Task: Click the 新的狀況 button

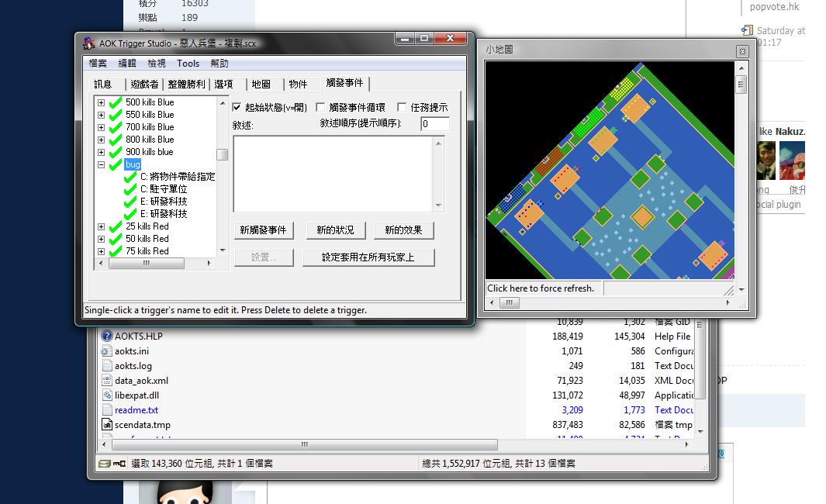Action: pos(335,230)
